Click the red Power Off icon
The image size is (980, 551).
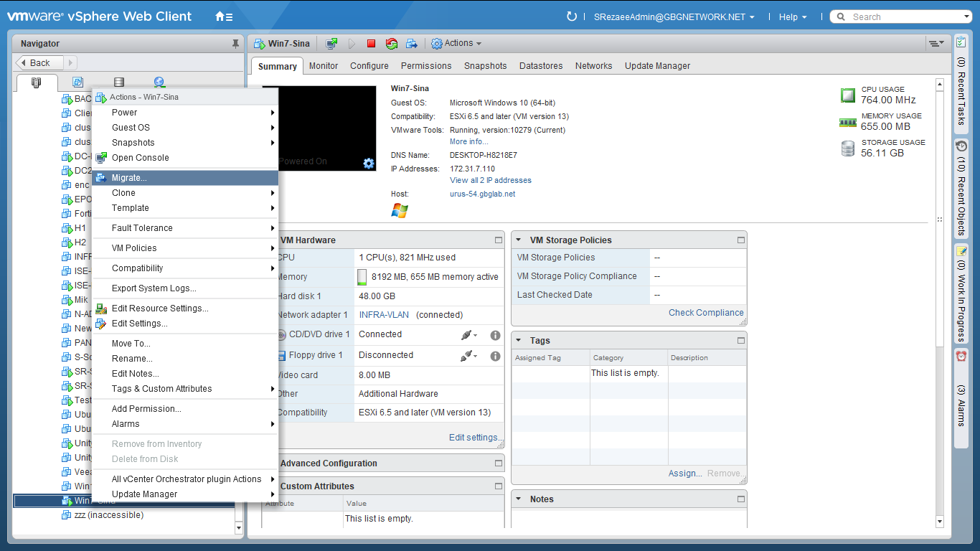point(371,44)
